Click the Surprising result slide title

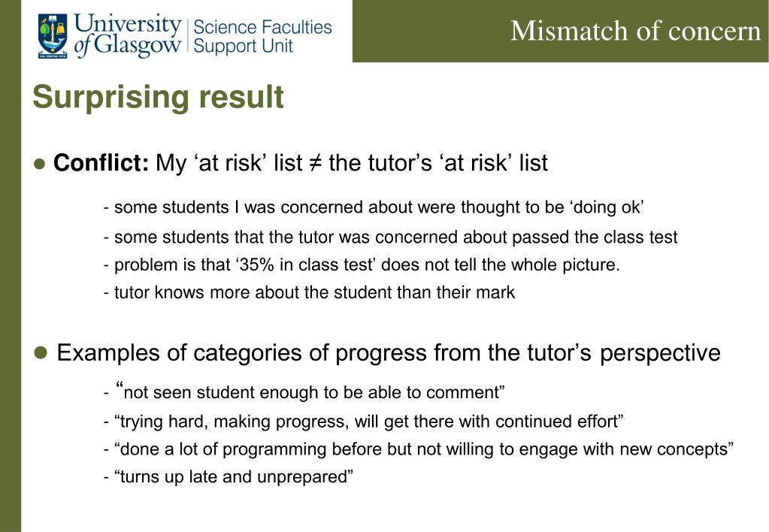(x=159, y=97)
